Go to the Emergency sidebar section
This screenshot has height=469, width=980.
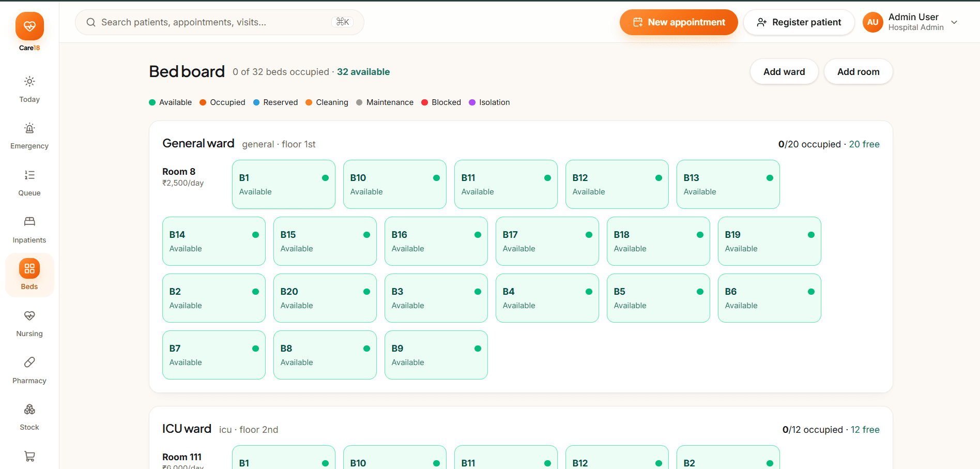tap(29, 137)
